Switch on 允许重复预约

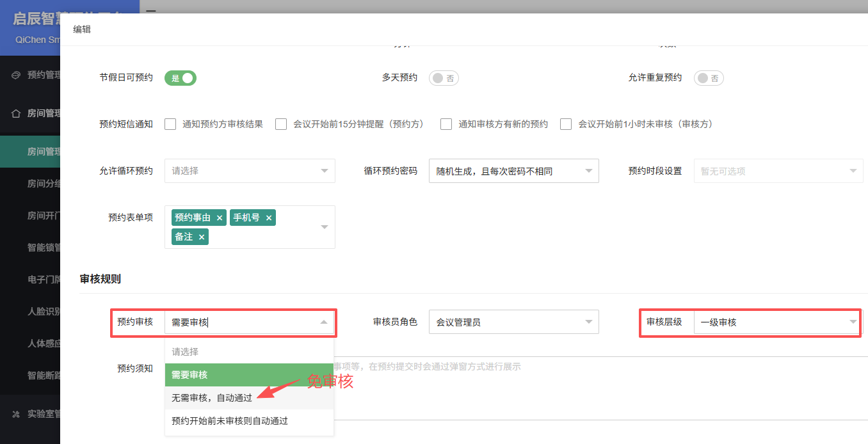click(709, 78)
